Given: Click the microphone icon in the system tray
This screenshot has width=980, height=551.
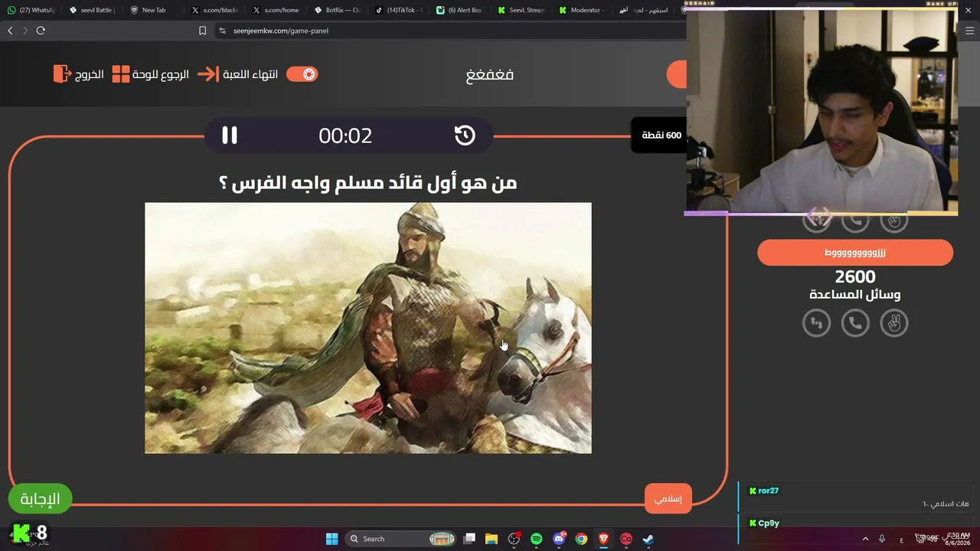Looking at the screenshot, I should pos(882,539).
